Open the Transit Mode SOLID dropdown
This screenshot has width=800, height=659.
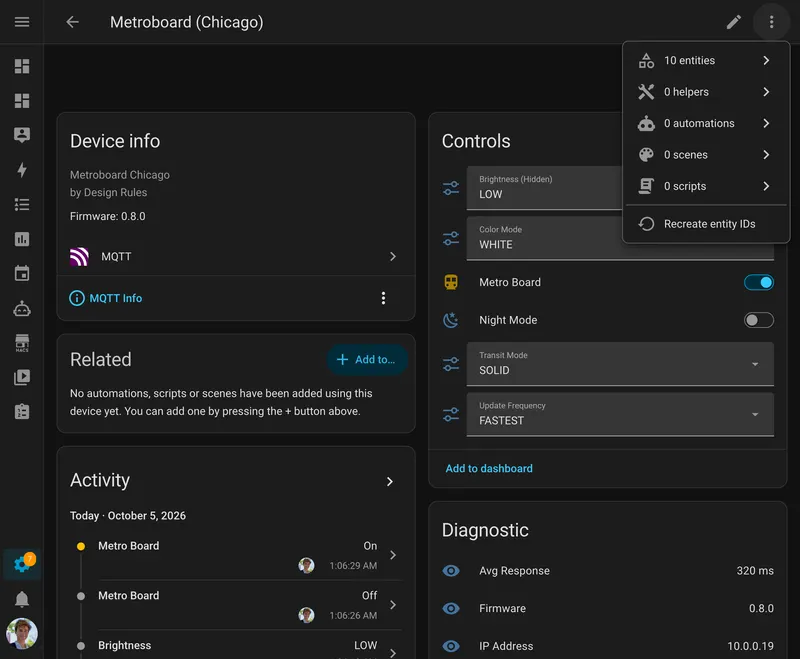(x=620, y=364)
